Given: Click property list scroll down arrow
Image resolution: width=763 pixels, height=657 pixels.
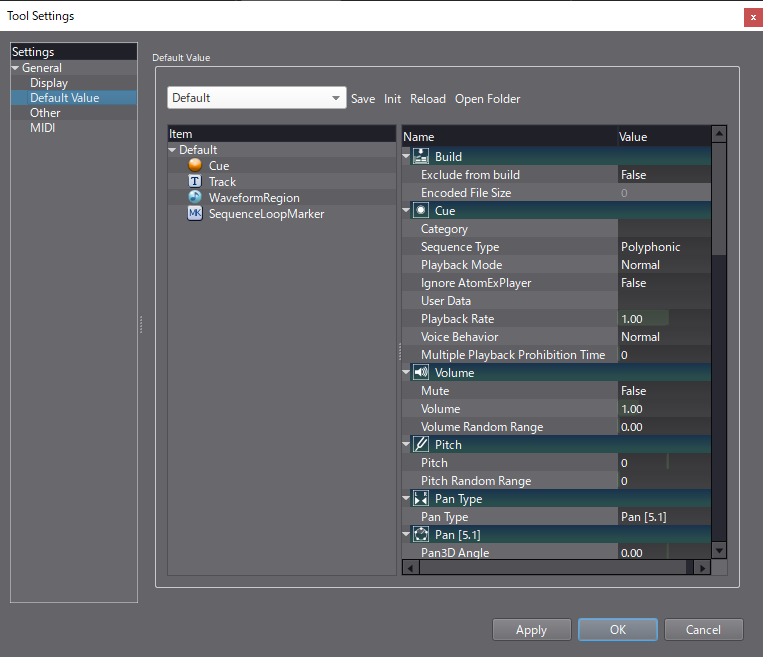Looking at the screenshot, I should click(719, 550).
